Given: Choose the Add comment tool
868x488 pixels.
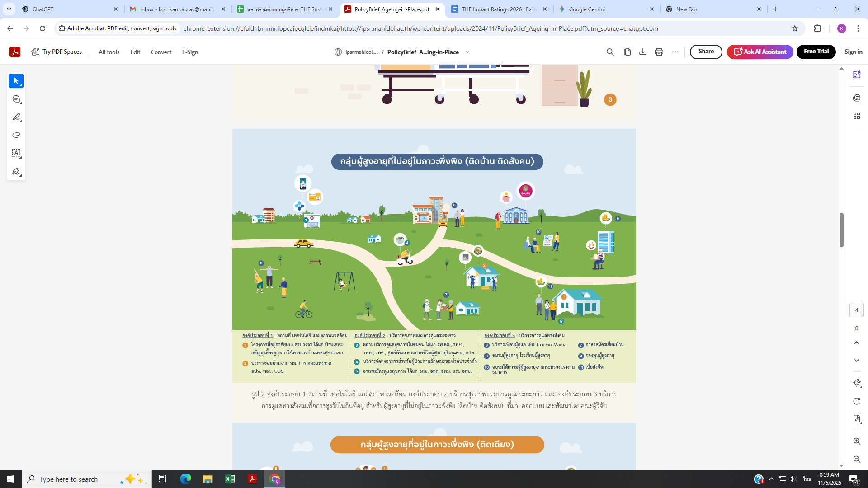Looking at the screenshot, I should pos(16,99).
